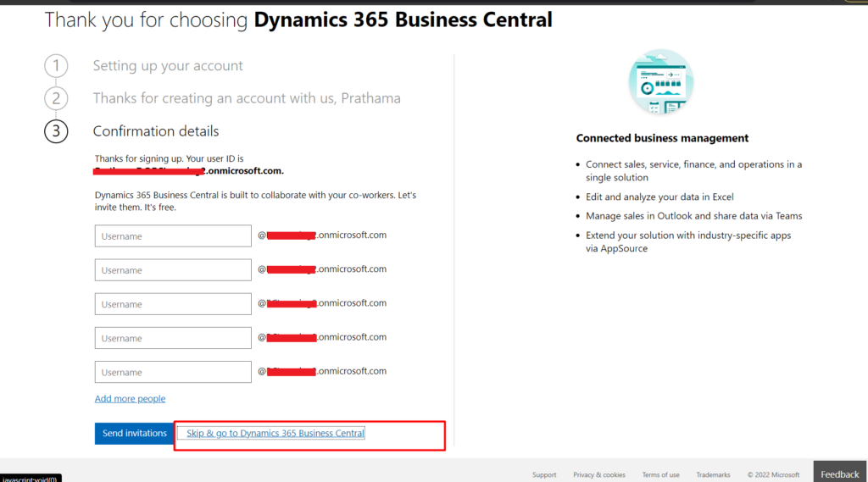Open the Feedback button in the footer

[840, 474]
